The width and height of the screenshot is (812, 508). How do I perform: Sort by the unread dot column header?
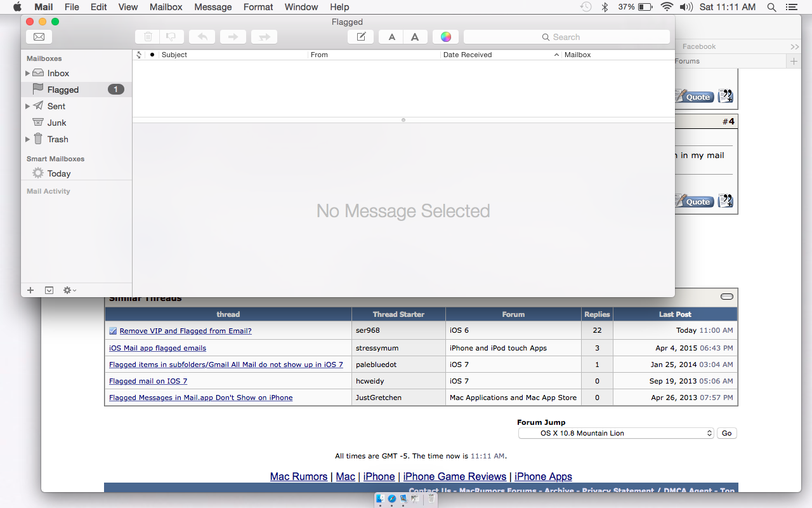(x=152, y=55)
